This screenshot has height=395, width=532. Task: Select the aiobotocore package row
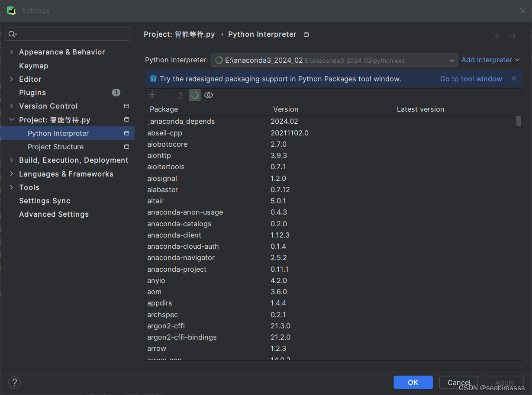tap(331, 144)
